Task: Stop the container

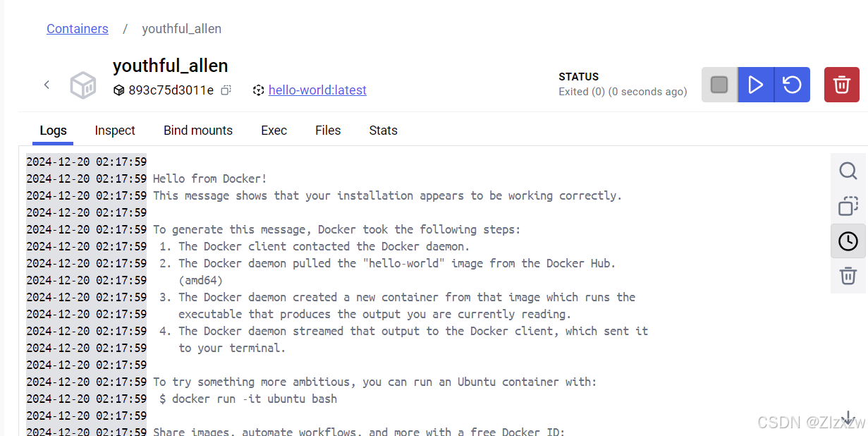Action: point(719,84)
